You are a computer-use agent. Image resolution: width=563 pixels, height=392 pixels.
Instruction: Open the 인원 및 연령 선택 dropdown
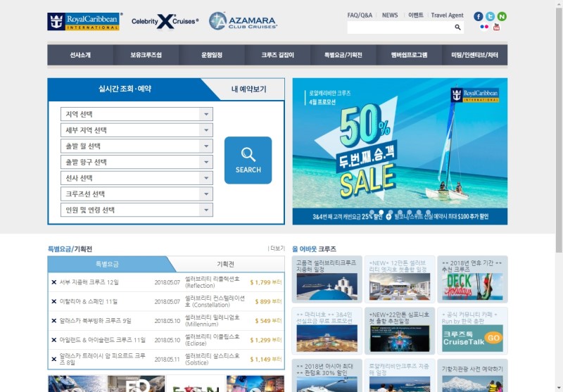pyautogui.click(x=137, y=210)
